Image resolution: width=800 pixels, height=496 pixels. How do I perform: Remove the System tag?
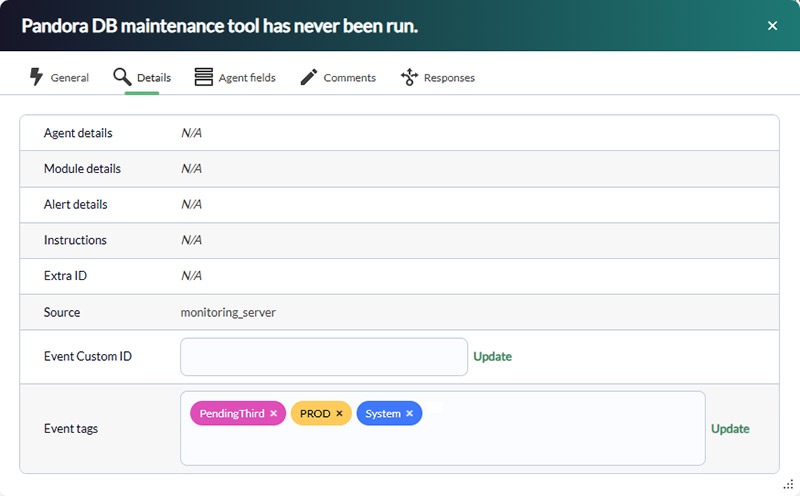coord(409,413)
